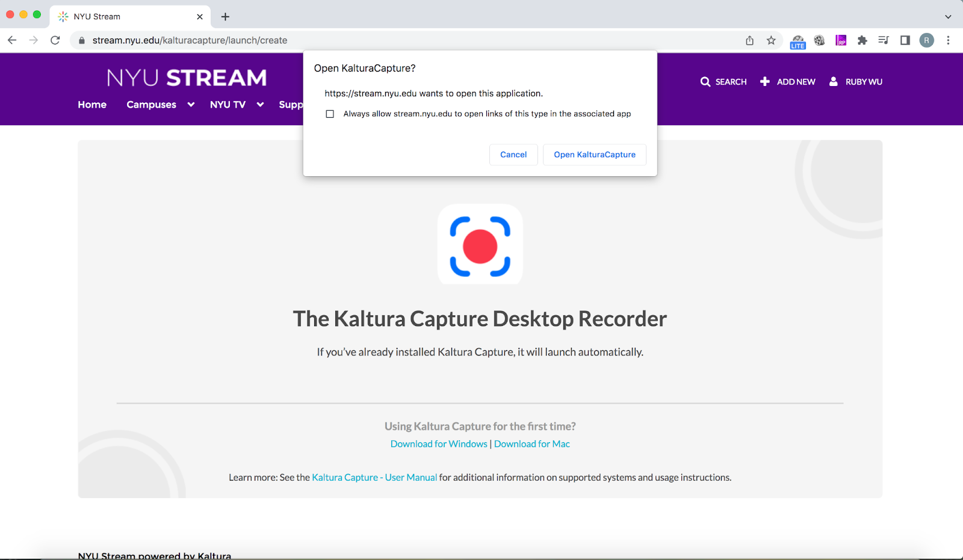Click Download for Windows link
The height and width of the screenshot is (560, 963).
(439, 444)
